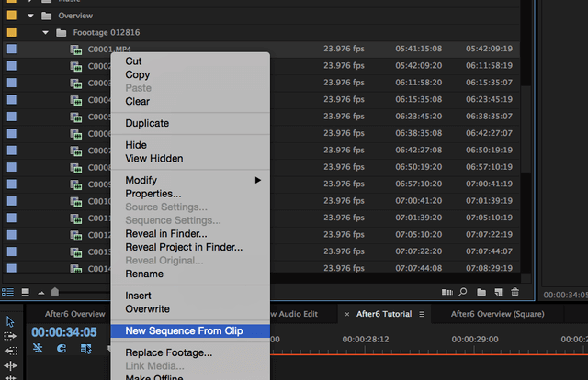588x380 pixels.
Task: Choose Copy from context menu
Action: (x=190, y=74)
